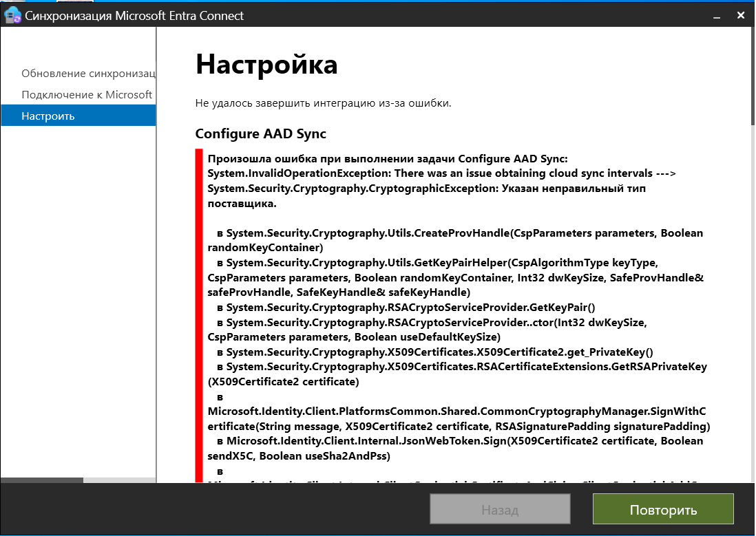This screenshot has height=536, width=756.
Task: Click the vertical scrollbar thumb on the right
Action: pos(753,76)
